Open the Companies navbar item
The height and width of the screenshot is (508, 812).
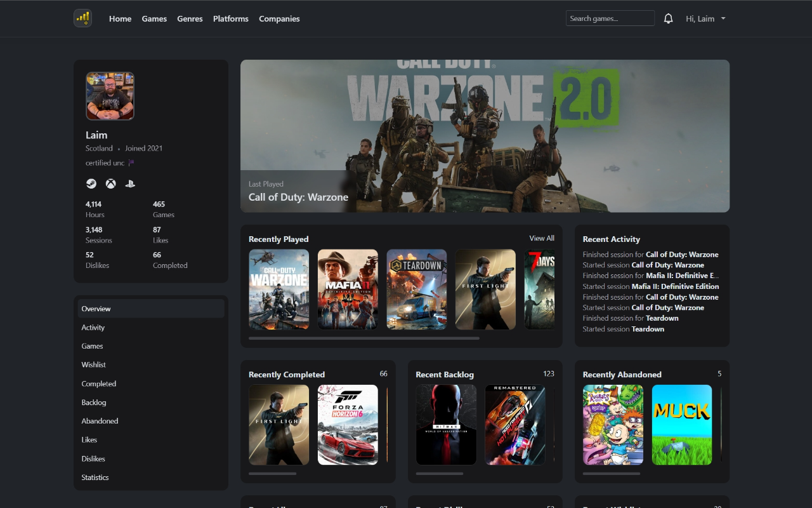[x=279, y=18]
